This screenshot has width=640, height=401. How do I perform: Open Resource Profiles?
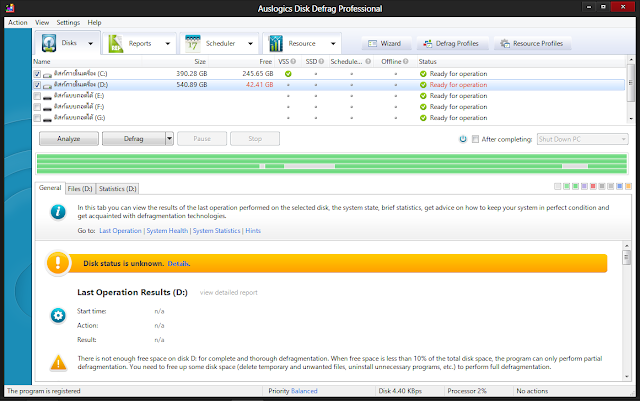point(532,43)
